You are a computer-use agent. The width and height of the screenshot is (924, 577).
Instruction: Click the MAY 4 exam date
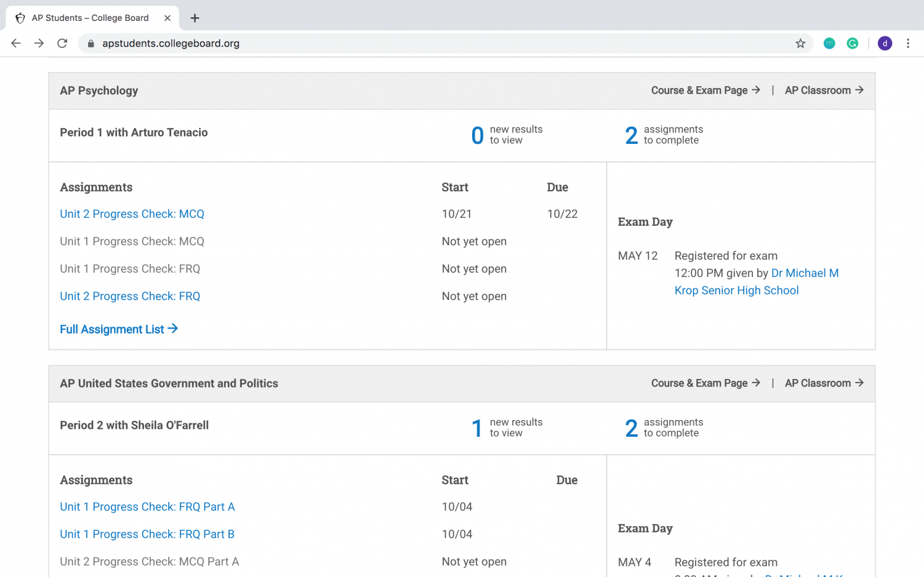point(634,562)
